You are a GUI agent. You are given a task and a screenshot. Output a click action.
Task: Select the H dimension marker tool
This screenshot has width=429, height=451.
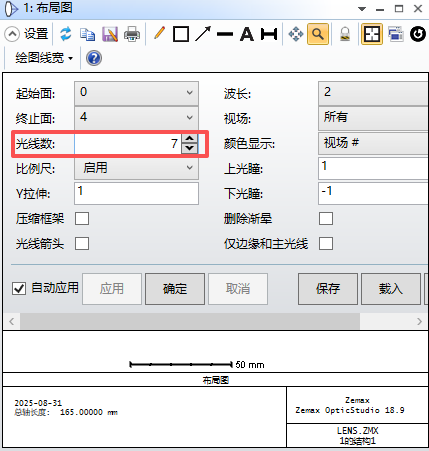point(269,34)
